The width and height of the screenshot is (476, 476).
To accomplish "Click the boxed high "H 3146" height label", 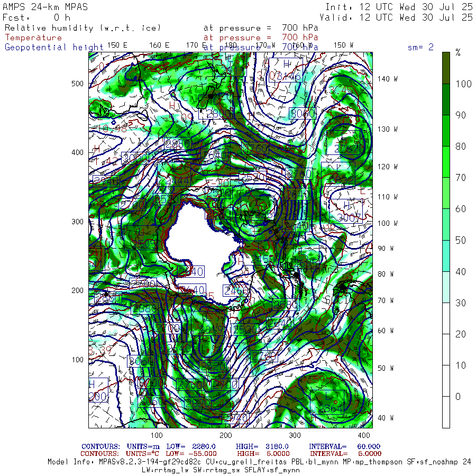I will [x=286, y=70].
